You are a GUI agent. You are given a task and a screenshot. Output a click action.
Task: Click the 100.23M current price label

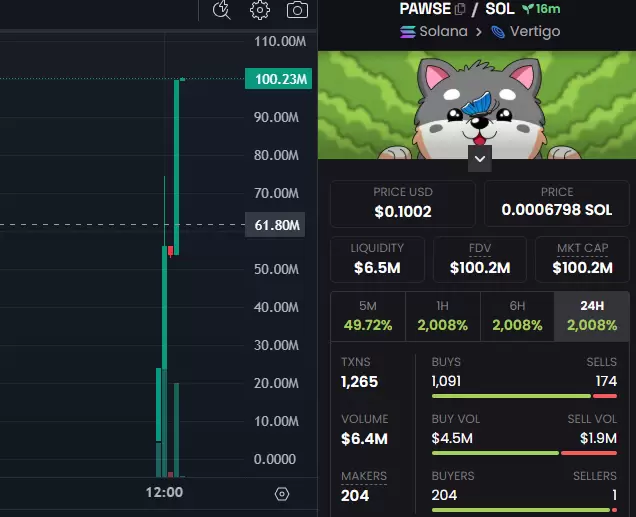(279, 79)
